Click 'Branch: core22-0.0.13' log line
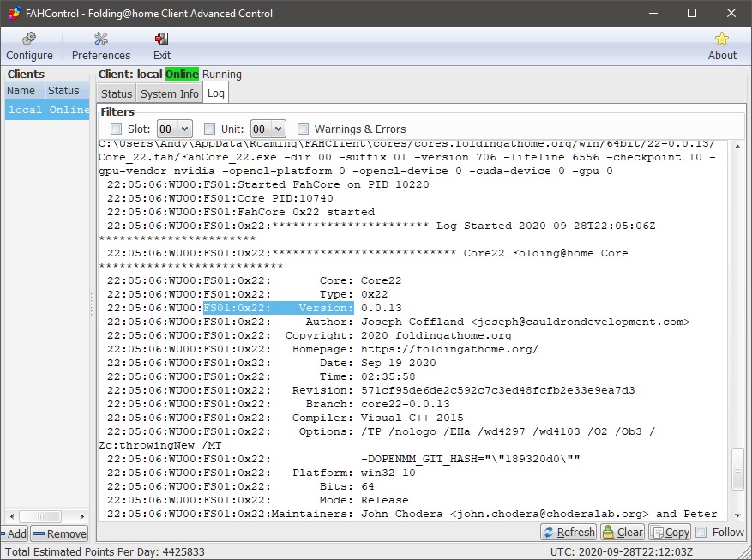The image size is (752, 560). [x=278, y=404]
